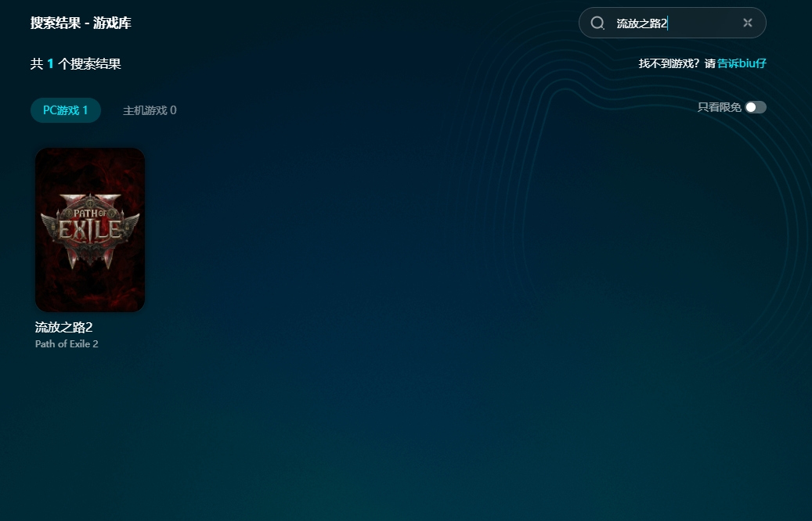Viewport: 812px width, 521px height.
Task: Toggle the 只看限免 switch on
Action: coord(756,107)
